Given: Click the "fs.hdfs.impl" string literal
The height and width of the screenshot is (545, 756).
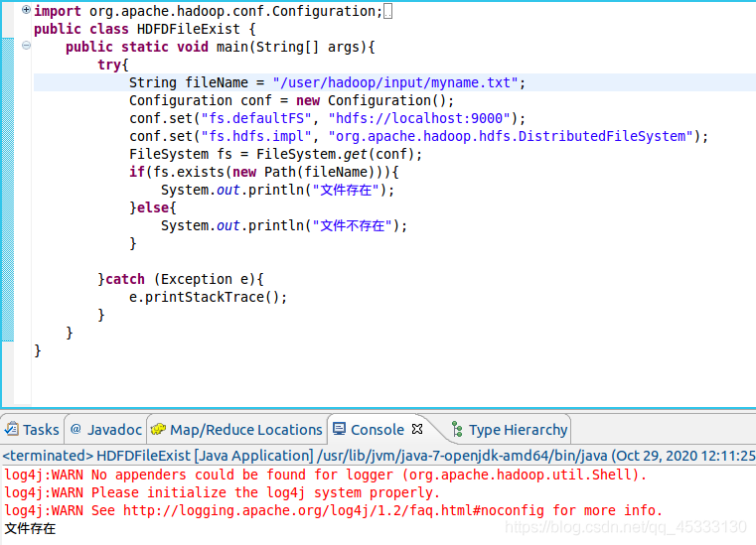Looking at the screenshot, I should (256, 136).
